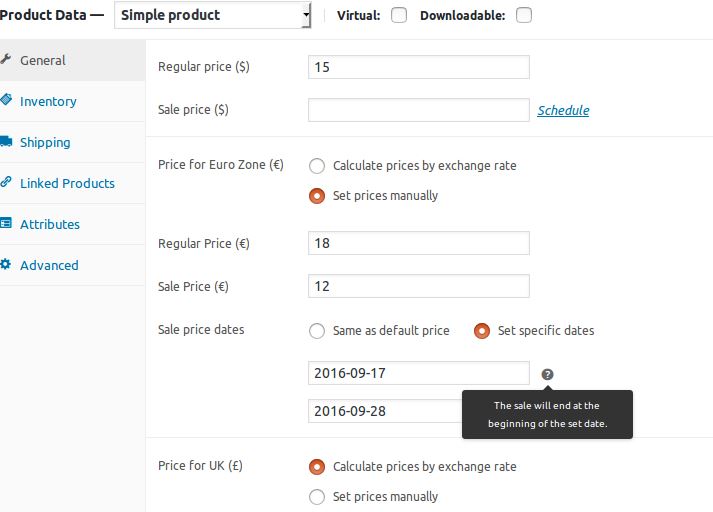713x512 pixels.
Task: Click the Regular Price (€) field
Action: [419, 243]
